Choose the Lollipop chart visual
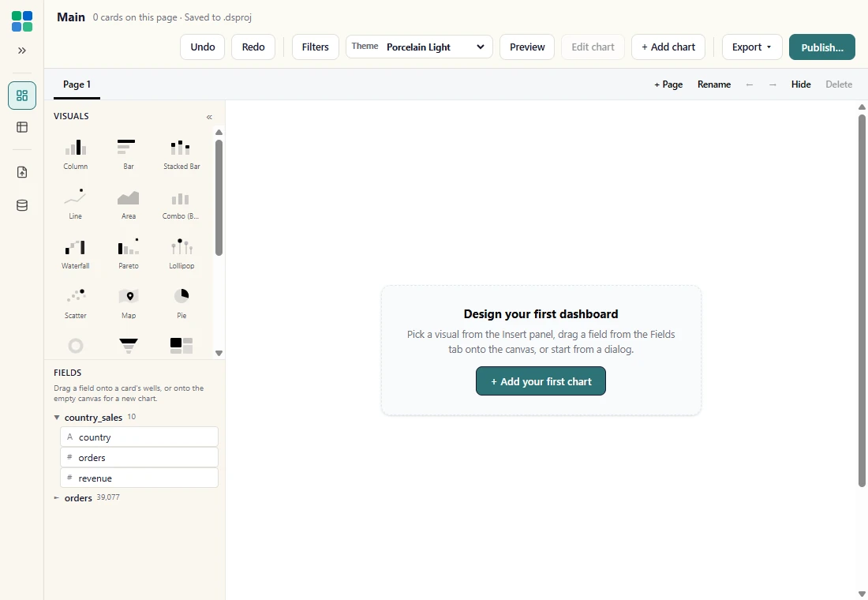The width and height of the screenshot is (868, 600). click(x=181, y=253)
